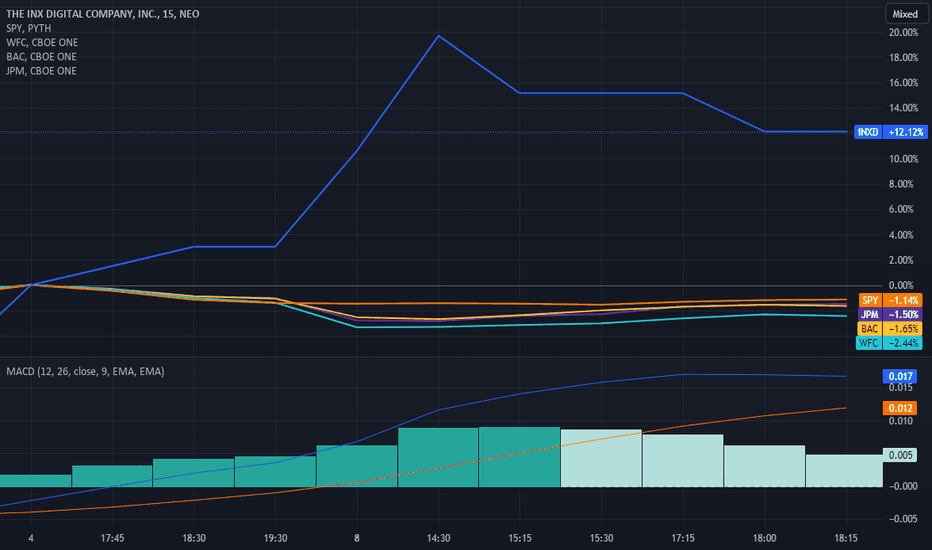Select the WFC, CBOE ONE legend entry

point(42,42)
